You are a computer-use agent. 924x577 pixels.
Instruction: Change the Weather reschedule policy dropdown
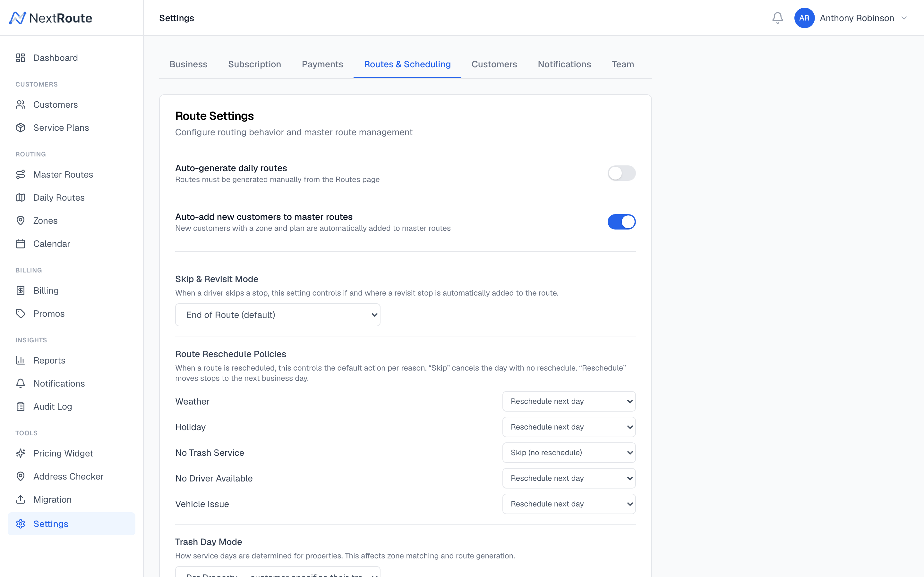(569, 401)
